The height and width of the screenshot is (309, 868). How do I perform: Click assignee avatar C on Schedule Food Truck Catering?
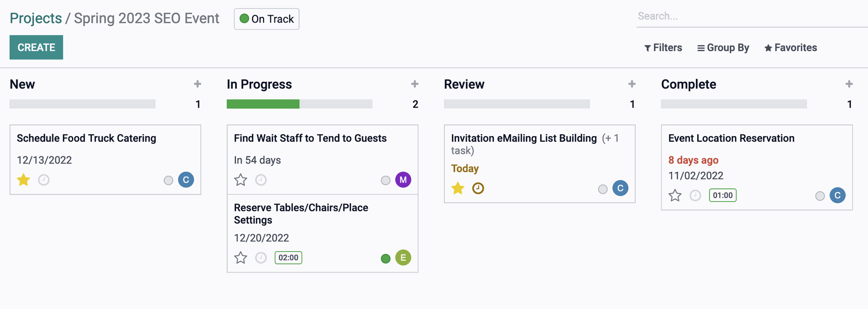pos(186,180)
